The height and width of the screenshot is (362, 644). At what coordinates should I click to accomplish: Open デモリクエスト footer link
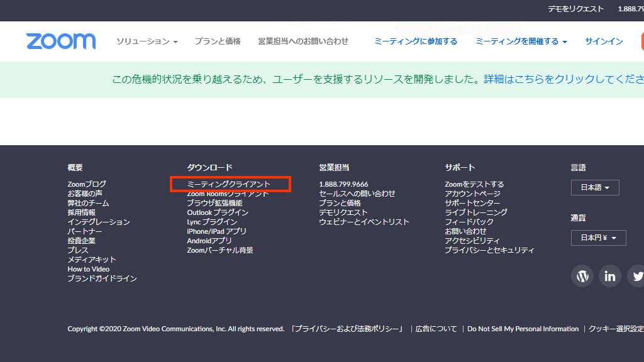343,212
